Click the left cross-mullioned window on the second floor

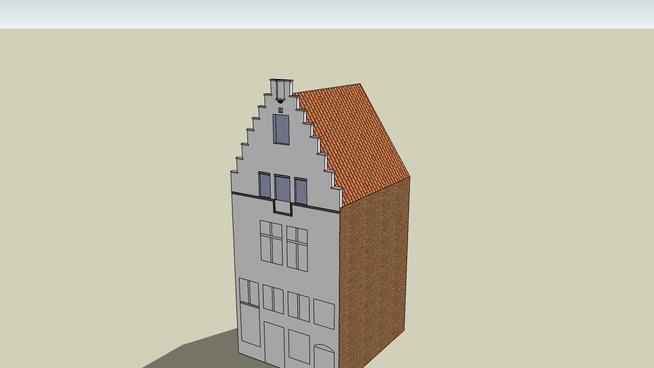[x=272, y=243]
